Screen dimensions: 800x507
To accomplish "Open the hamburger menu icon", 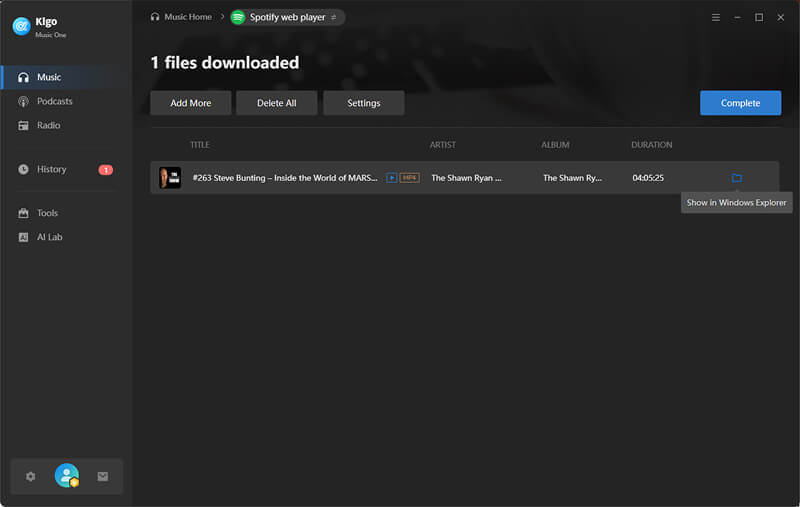I will [716, 17].
